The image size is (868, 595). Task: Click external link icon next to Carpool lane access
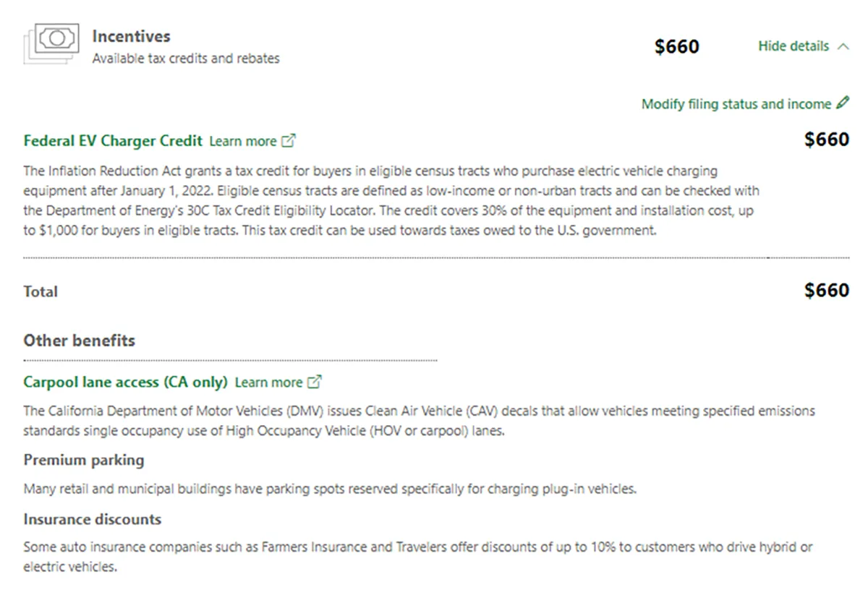coord(315,382)
